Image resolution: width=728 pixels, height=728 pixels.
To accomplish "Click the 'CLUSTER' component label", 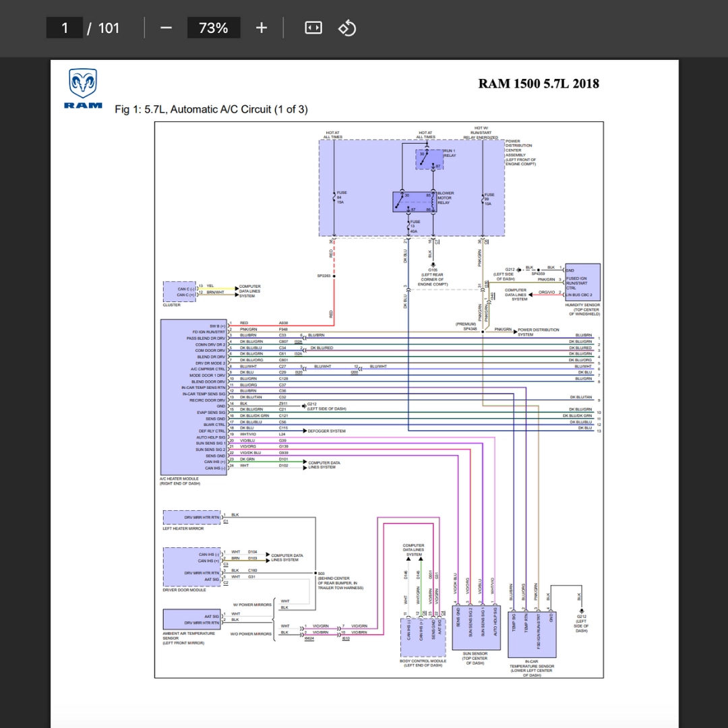I will point(172,305).
